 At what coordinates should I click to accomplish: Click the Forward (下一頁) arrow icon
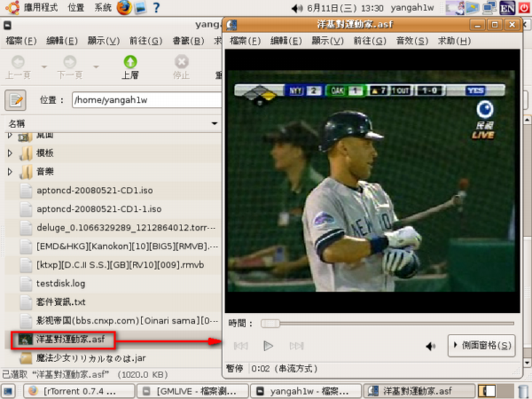pos(70,62)
